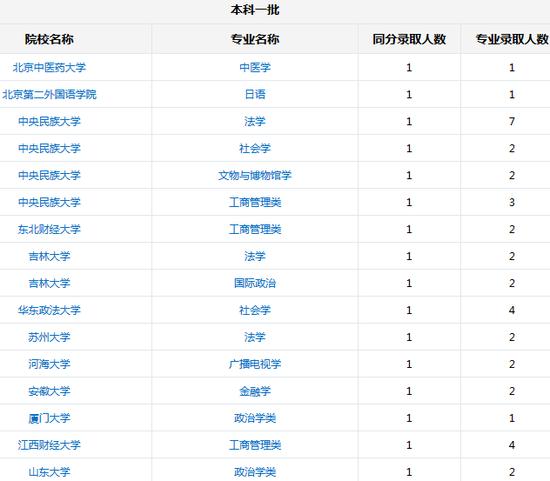
Task: Click the 院校名称 column header
Action: coord(49,39)
